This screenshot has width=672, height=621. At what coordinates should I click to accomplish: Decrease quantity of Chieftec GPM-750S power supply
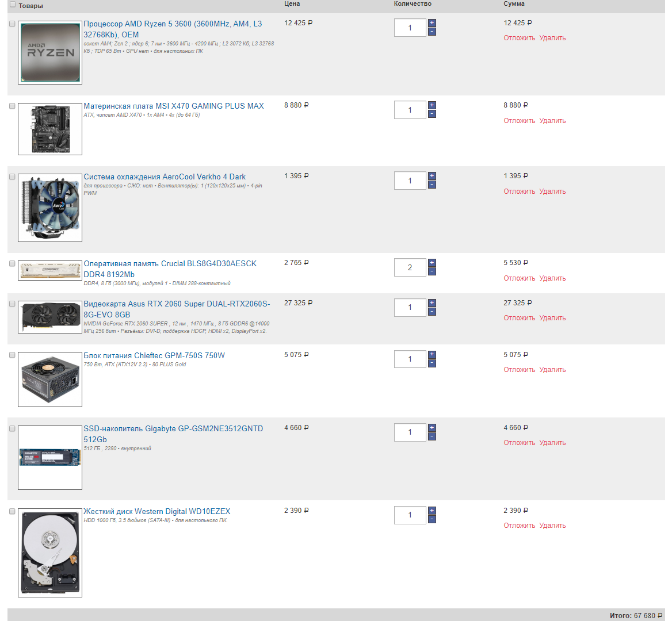(432, 363)
